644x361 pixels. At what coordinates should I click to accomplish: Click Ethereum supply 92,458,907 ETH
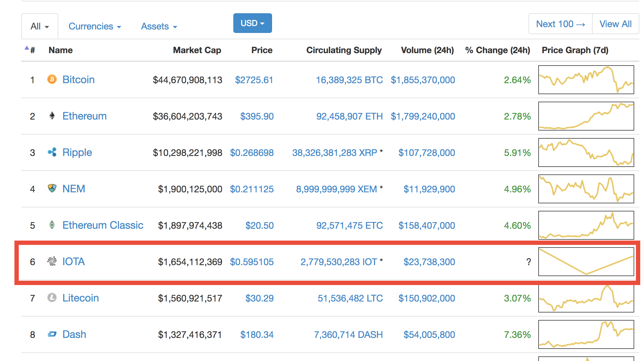349,116
